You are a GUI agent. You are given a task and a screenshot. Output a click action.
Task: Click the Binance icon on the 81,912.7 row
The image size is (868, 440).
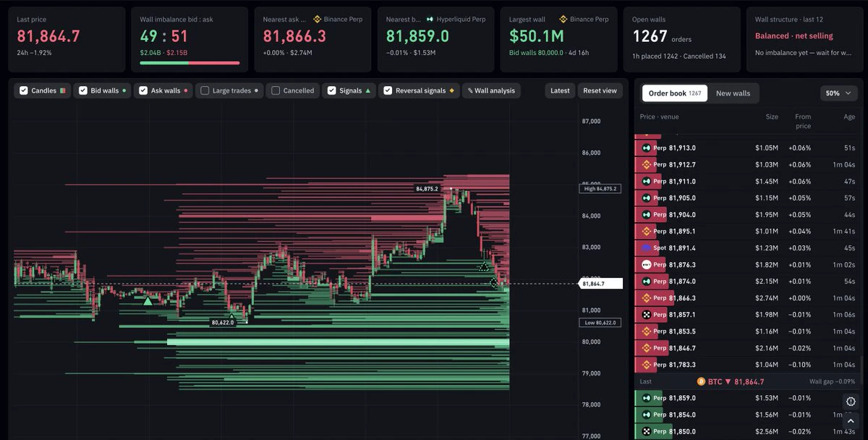(x=647, y=164)
